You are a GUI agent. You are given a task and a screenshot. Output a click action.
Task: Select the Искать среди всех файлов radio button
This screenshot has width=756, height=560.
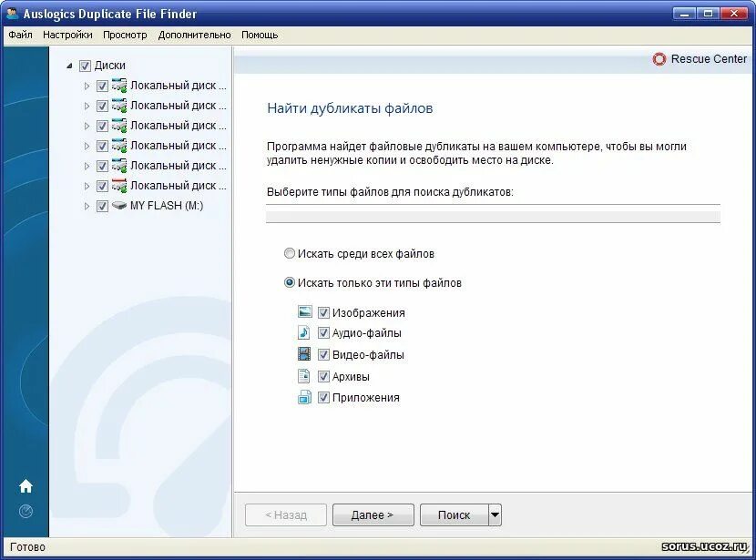tap(290, 253)
